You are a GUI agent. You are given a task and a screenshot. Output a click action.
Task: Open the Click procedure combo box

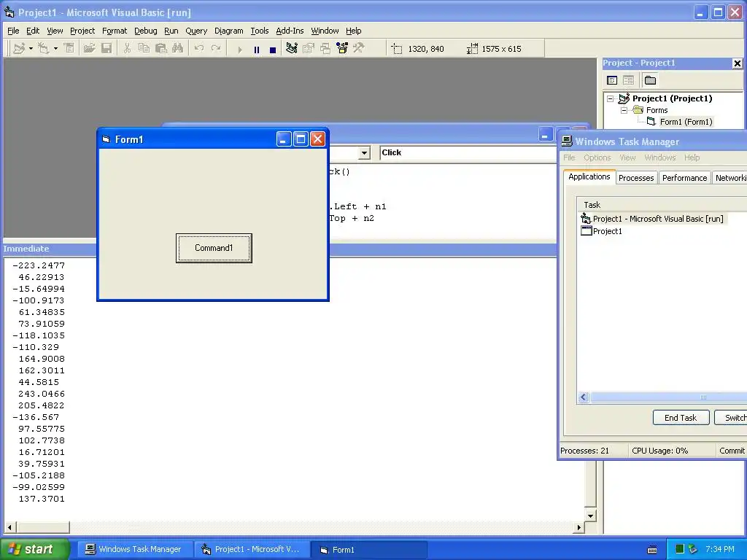click(x=468, y=153)
